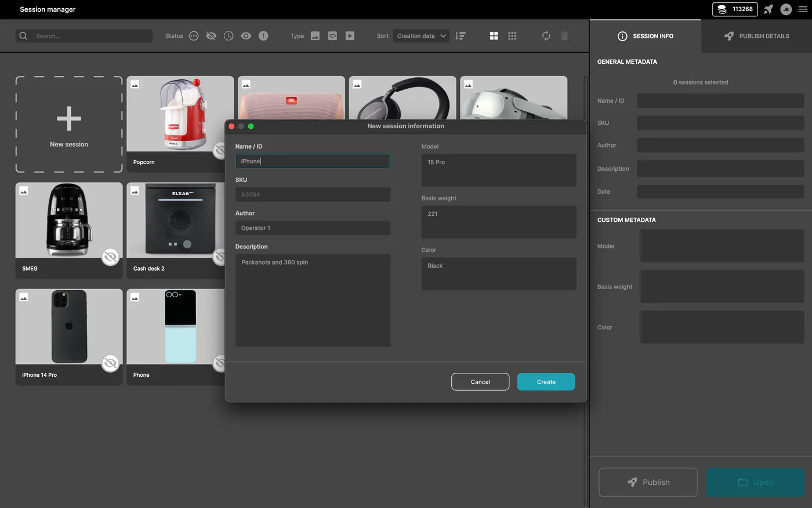Filter by error exclamation status icon
The width and height of the screenshot is (812, 508).
[263, 36]
